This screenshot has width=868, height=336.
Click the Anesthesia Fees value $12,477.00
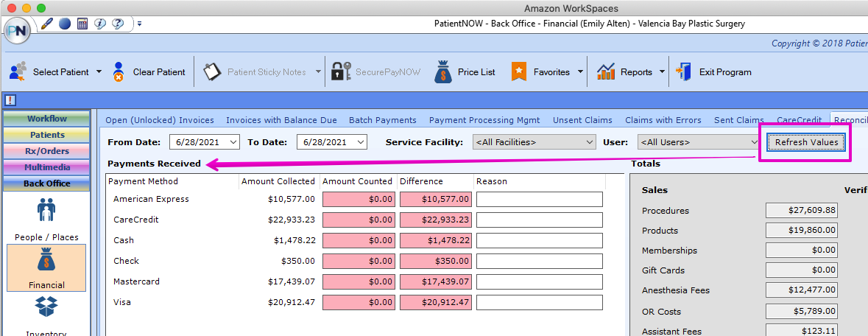coord(802,290)
